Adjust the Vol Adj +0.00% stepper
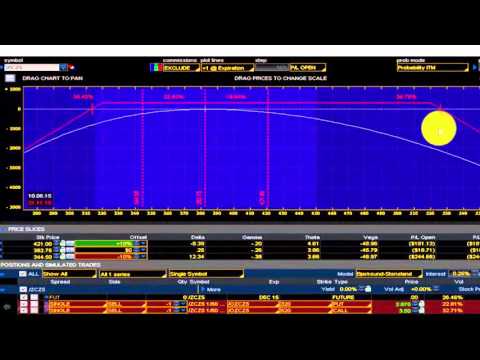 (x=436, y=289)
